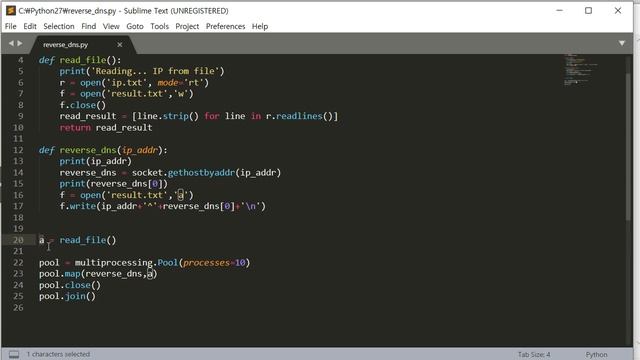Open the Edit menu

[x=30, y=26]
